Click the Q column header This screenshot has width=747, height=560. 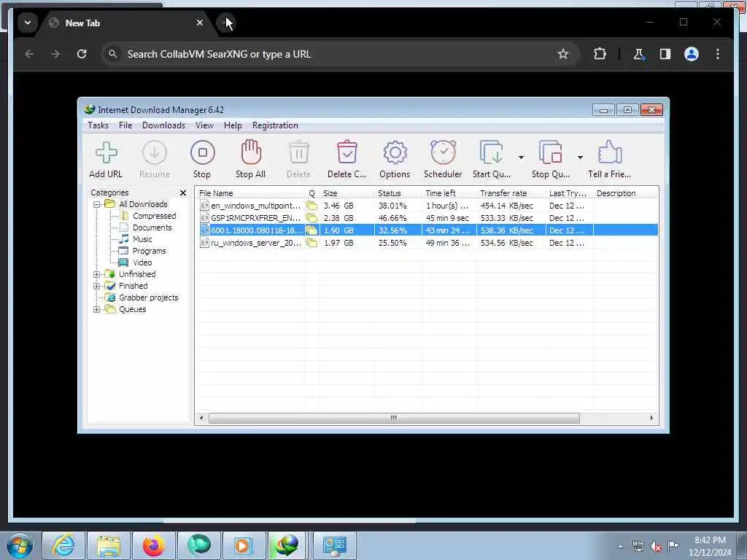tap(312, 193)
